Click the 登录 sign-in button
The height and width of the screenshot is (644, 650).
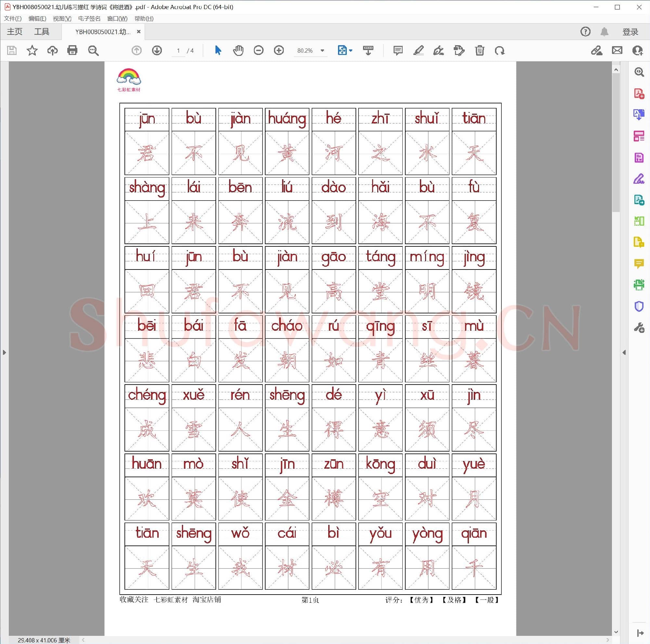(x=630, y=32)
